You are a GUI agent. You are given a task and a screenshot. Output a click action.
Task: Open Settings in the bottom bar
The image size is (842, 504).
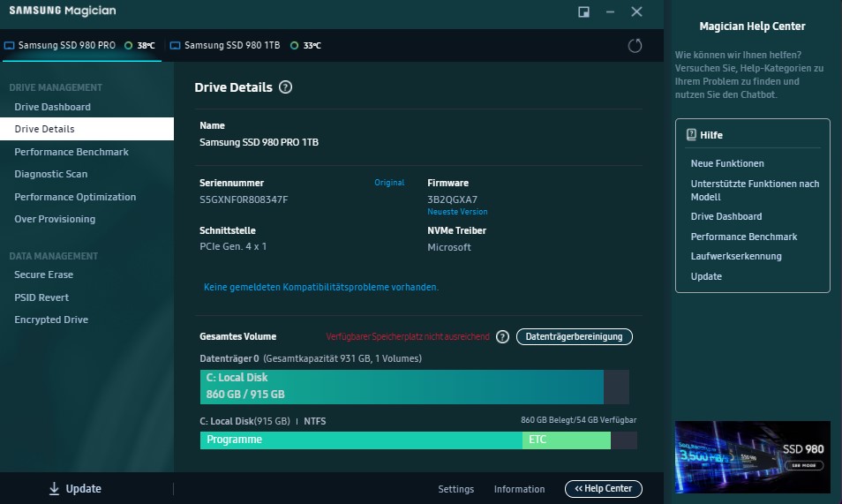[455, 489]
